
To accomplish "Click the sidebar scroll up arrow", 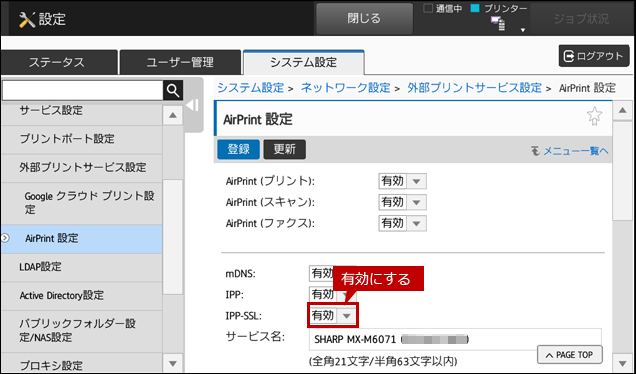I will pyautogui.click(x=173, y=115).
